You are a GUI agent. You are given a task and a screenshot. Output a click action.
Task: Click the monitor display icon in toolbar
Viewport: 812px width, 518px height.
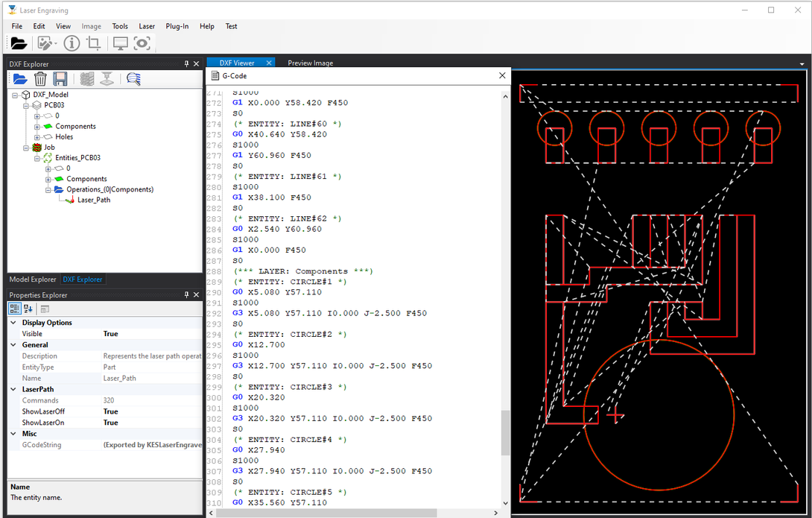click(121, 43)
